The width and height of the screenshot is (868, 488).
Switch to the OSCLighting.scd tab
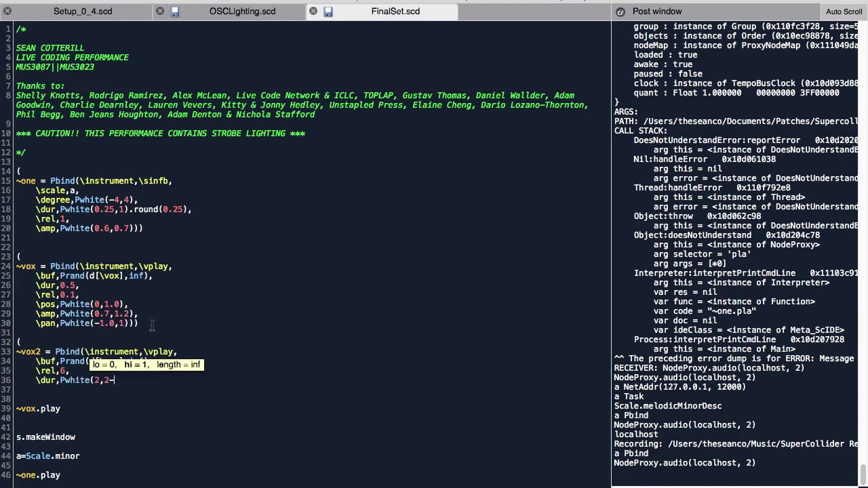pos(242,12)
